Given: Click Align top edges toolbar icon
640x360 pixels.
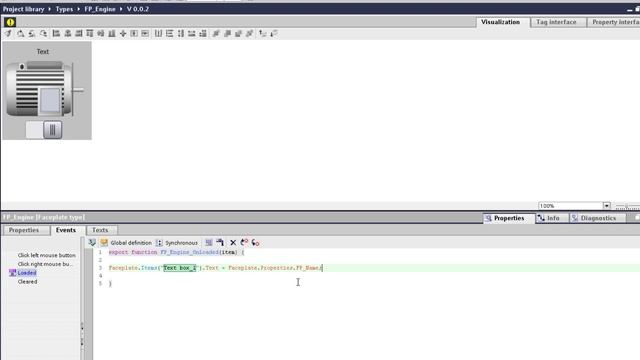Looking at the screenshot, I should point(90,33).
